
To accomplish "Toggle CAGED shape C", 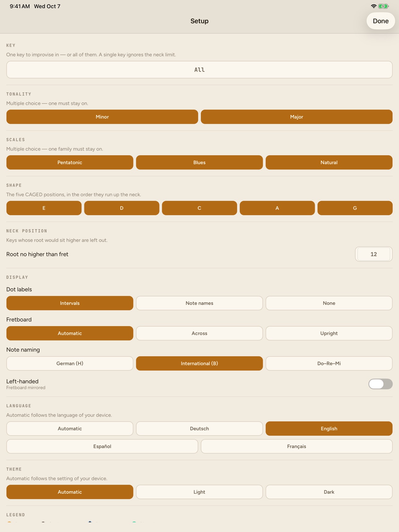I will pos(199,208).
